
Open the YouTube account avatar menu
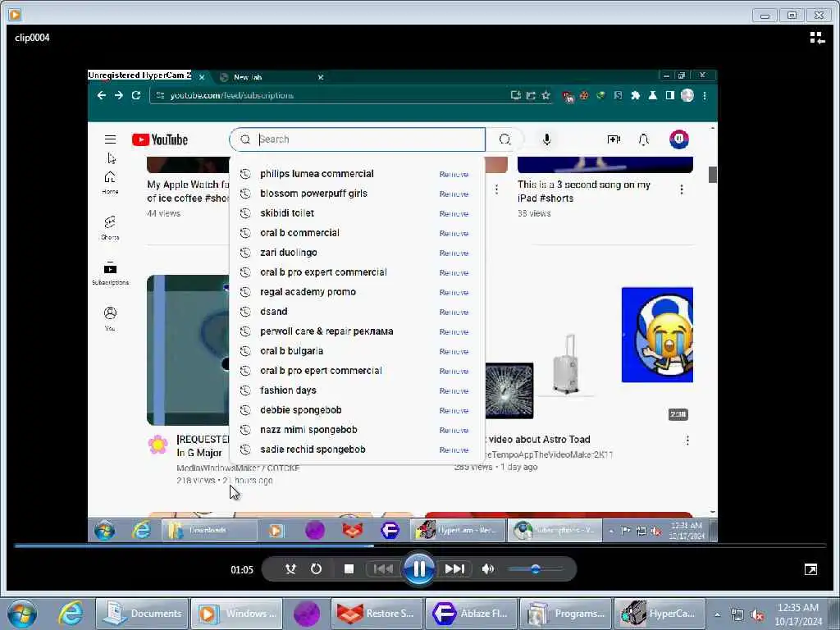click(678, 139)
